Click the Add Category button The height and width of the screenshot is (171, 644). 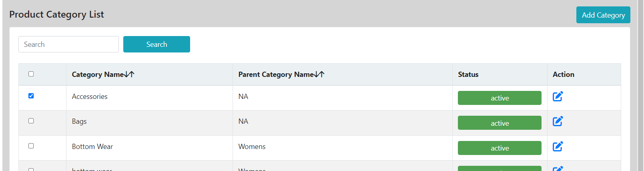point(603,15)
